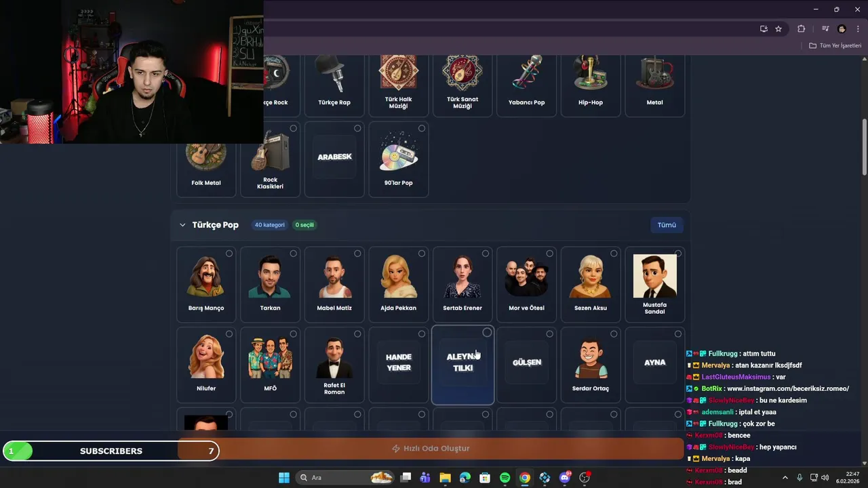
Task: Tick the selection circle on Tarkan
Action: coord(293,253)
